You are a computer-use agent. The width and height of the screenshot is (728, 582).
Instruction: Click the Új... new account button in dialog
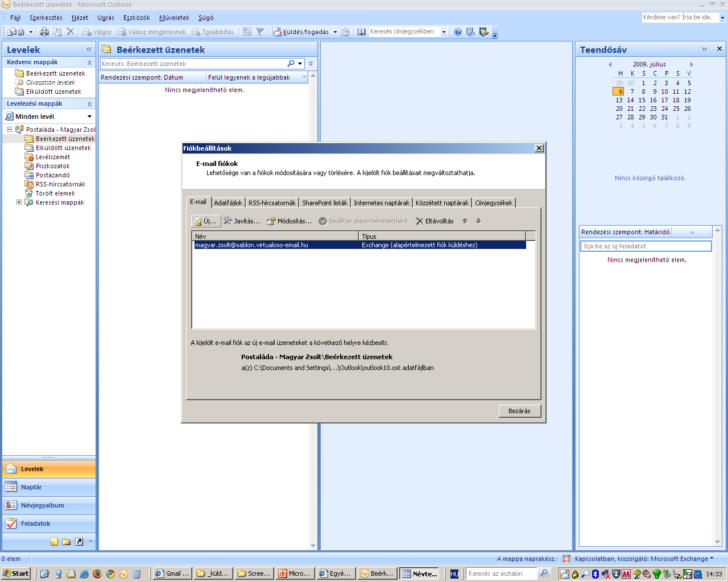click(x=205, y=221)
